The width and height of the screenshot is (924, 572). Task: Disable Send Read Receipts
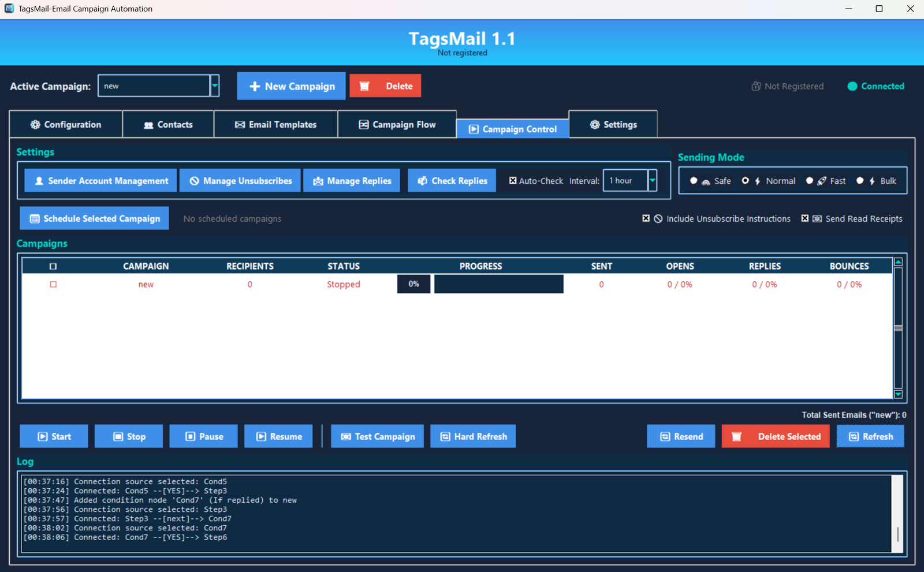805,218
